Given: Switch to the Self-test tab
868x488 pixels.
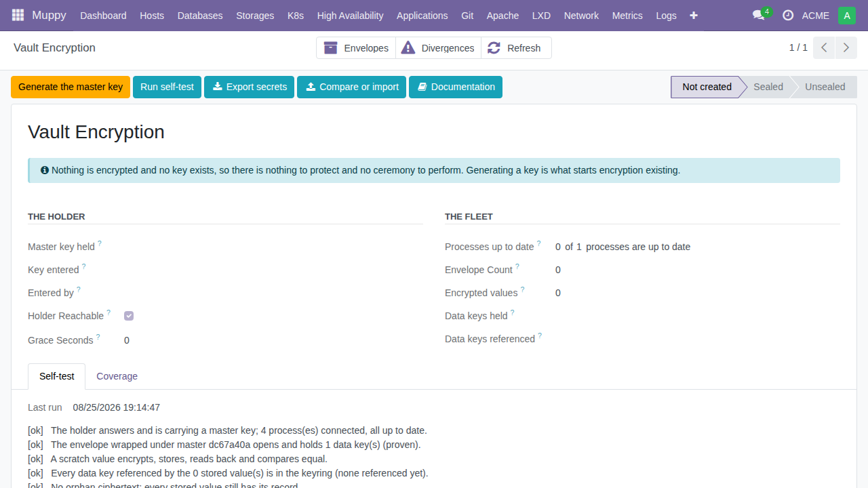Looking at the screenshot, I should (x=56, y=376).
